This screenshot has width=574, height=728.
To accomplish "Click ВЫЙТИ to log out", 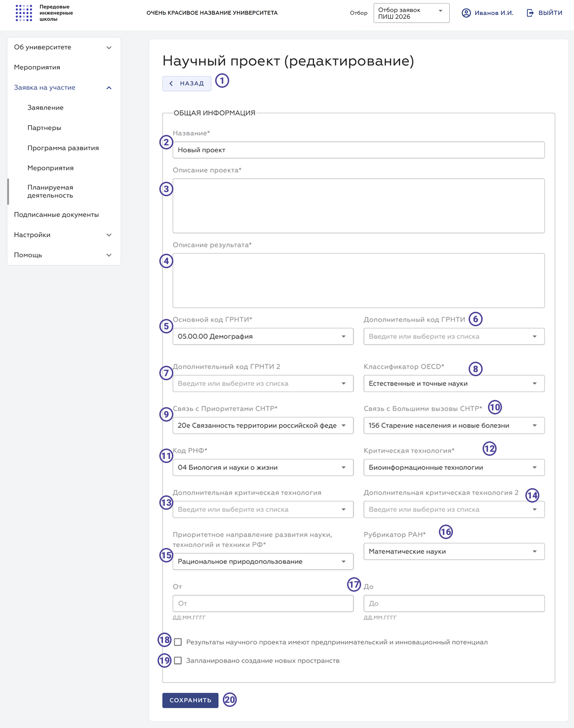I will point(550,13).
